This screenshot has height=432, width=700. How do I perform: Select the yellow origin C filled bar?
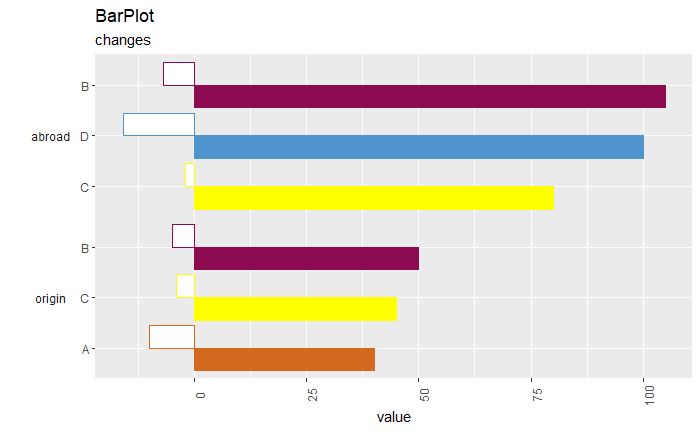(x=296, y=309)
